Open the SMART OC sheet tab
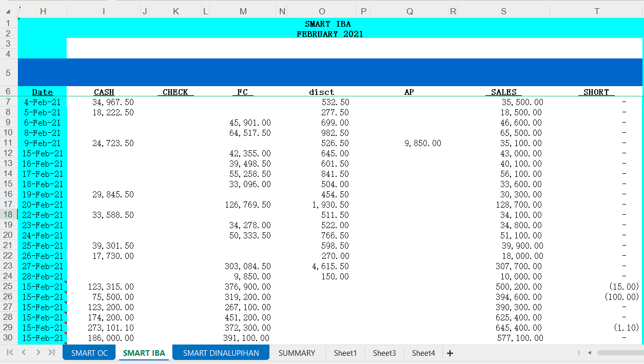The height and width of the screenshot is (364, 644). tap(90, 353)
